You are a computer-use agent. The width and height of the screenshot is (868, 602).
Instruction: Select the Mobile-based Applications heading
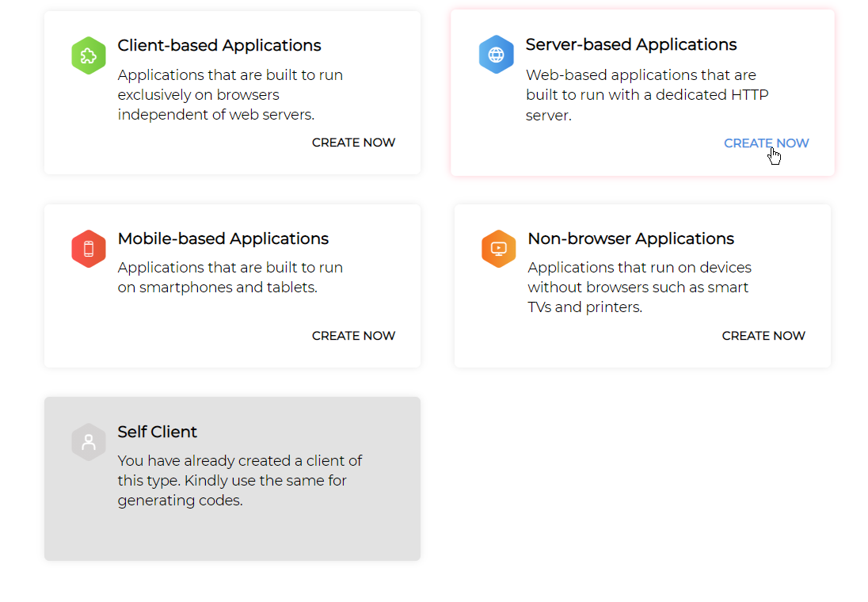(223, 238)
